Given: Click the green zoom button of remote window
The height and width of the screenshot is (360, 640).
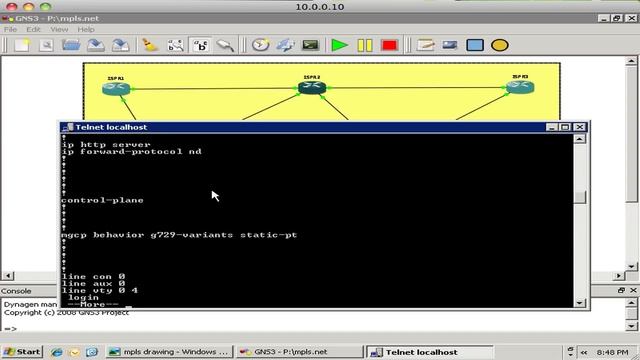Looking at the screenshot, I should click(45, 7).
